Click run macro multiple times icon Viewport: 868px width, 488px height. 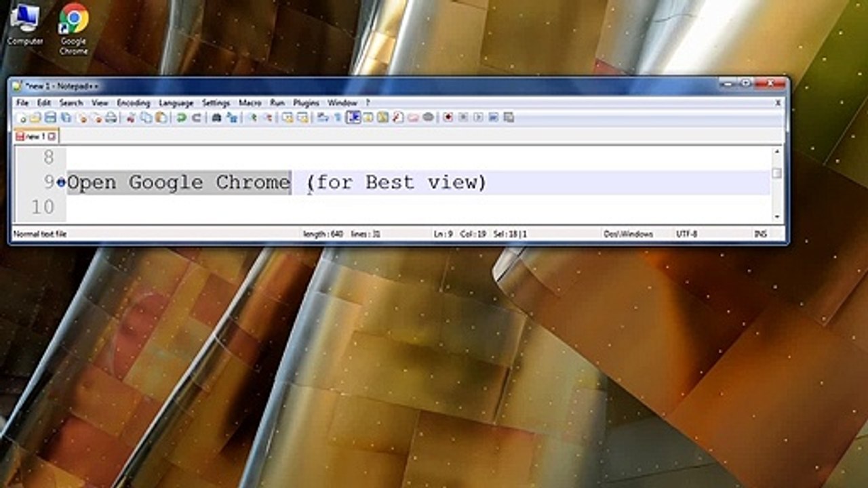[x=493, y=117]
